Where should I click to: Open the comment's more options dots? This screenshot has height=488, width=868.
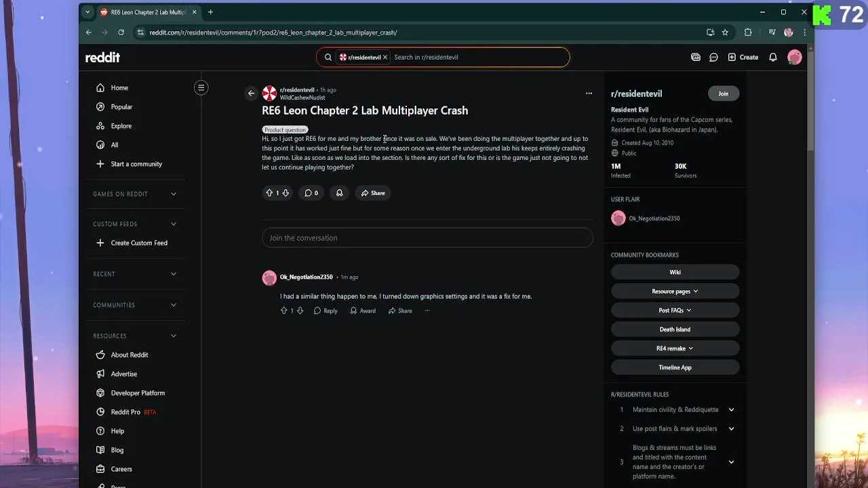point(427,310)
